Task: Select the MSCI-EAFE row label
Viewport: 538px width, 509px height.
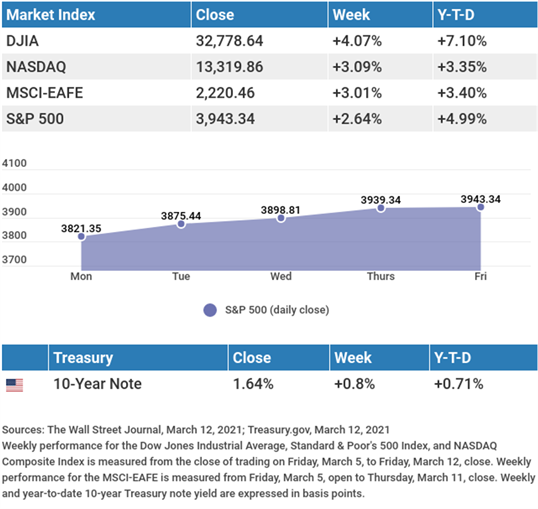Action: [45, 93]
